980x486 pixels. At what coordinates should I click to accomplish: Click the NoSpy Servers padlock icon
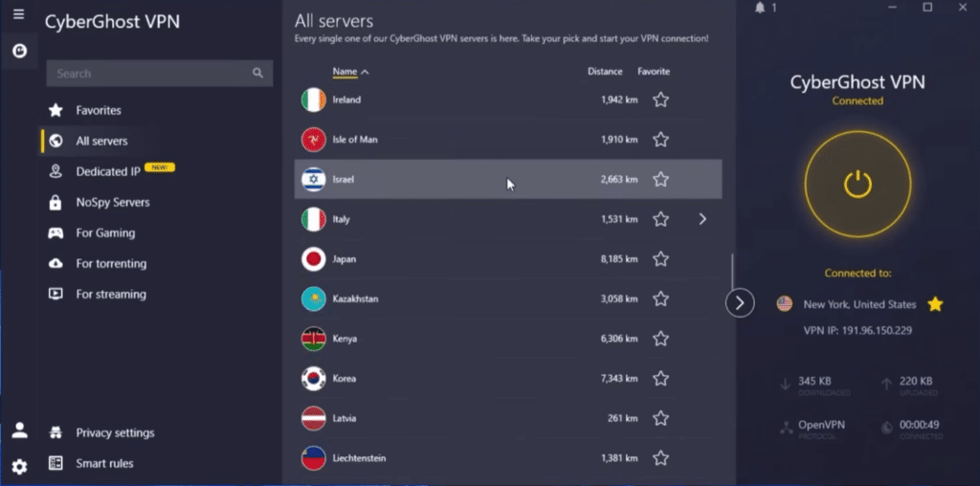coord(56,203)
